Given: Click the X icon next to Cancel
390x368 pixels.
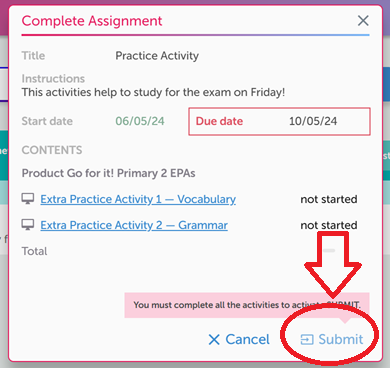Looking at the screenshot, I should pyautogui.click(x=214, y=340).
